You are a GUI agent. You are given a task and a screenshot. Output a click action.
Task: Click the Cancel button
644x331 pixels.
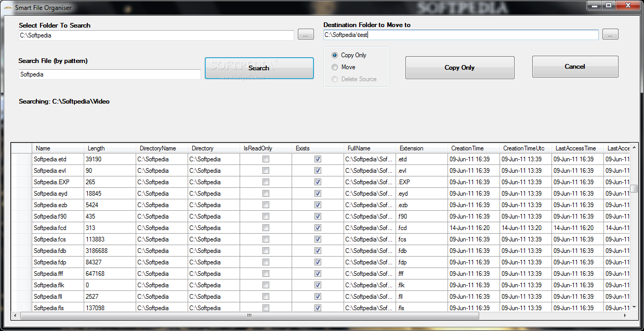(x=575, y=67)
